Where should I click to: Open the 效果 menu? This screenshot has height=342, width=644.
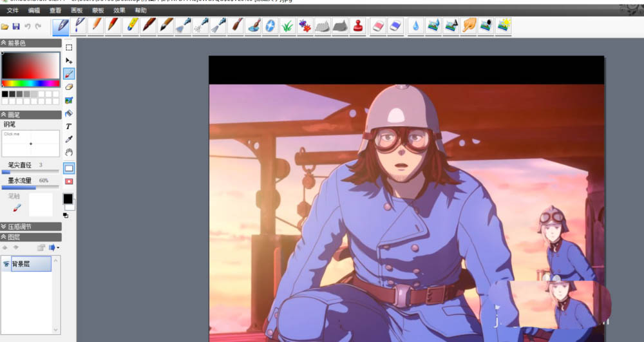120,10
